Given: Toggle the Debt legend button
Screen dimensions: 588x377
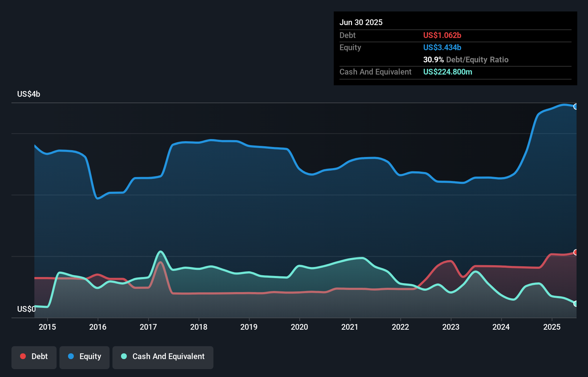Looking at the screenshot, I should click(34, 357).
